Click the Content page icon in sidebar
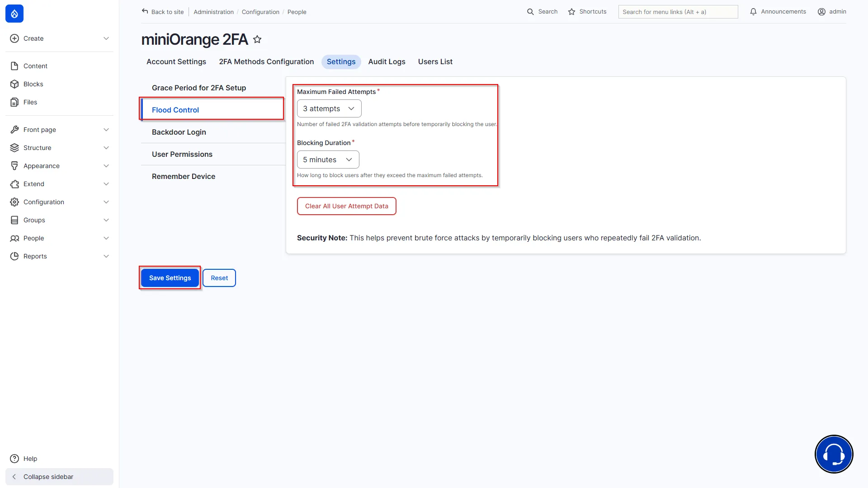Screen dimensions: 868x488 click(14, 66)
